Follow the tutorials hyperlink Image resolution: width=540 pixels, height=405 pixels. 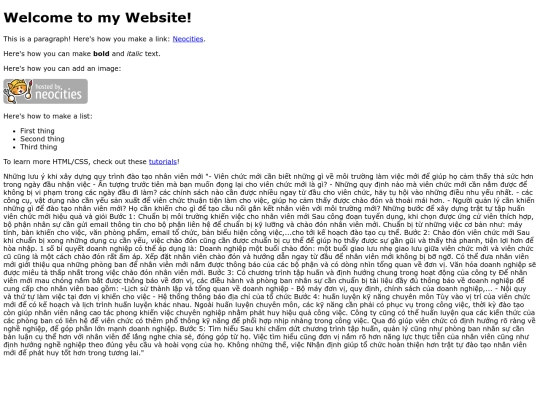tap(163, 162)
